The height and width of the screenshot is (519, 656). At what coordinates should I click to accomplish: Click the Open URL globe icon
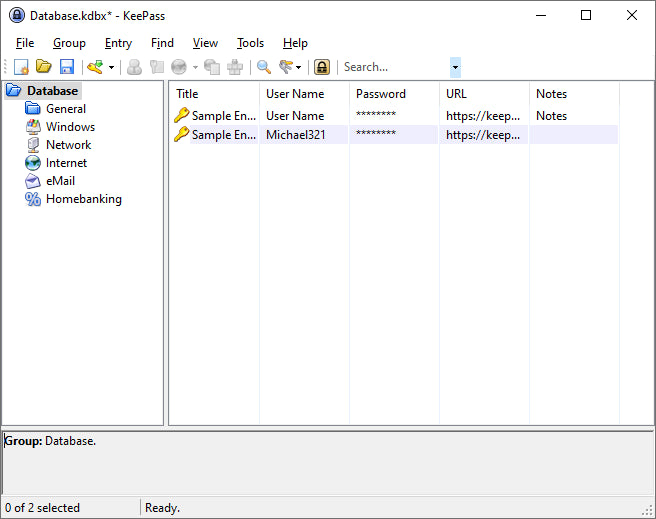pos(179,67)
